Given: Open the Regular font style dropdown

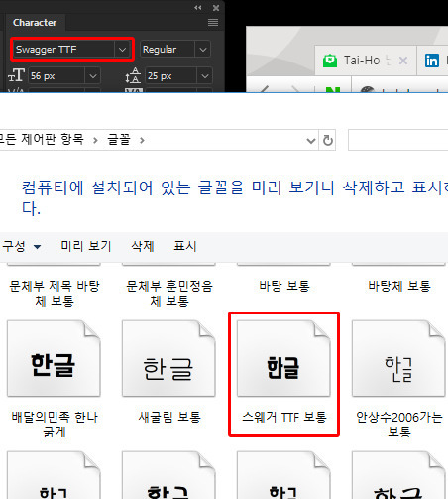Looking at the screenshot, I should [203, 50].
